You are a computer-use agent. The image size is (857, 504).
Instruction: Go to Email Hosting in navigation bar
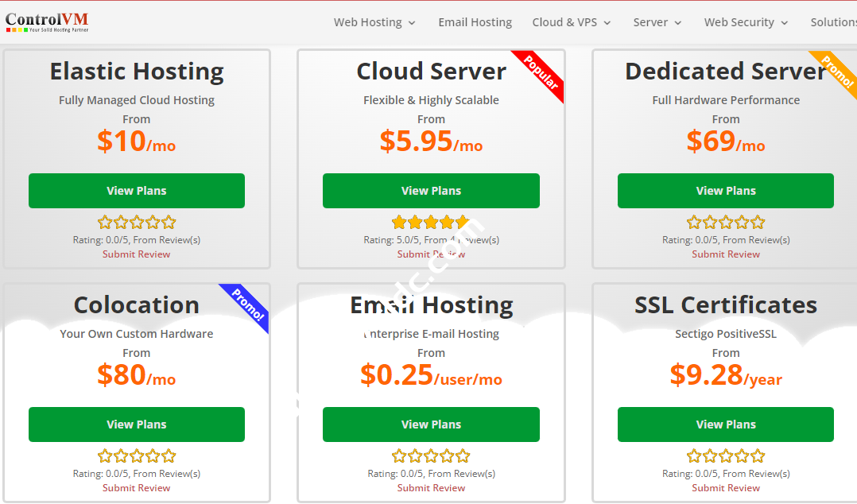point(475,22)
